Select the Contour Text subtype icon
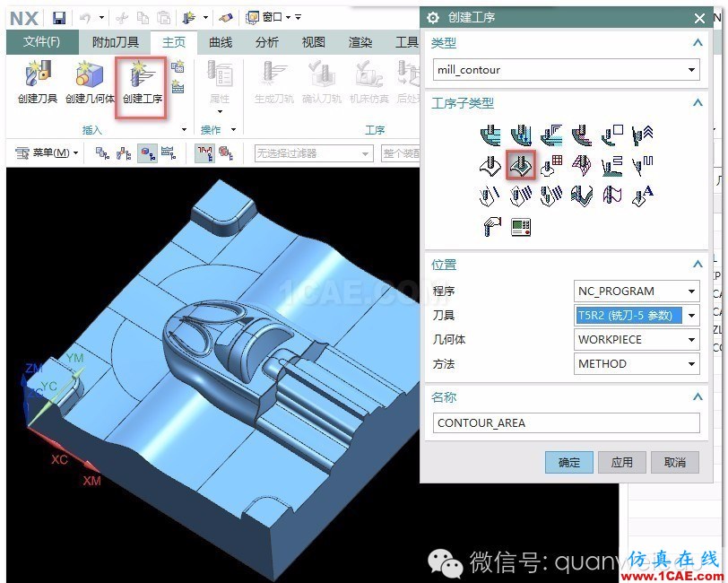The width and height of the screenshot is (728, 583). coord(643,196)
